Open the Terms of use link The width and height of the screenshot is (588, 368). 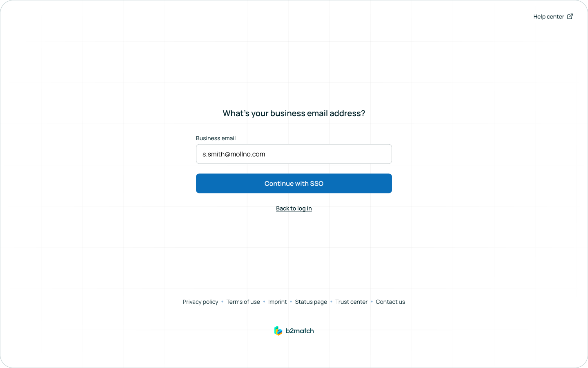[x=243, y=302]
